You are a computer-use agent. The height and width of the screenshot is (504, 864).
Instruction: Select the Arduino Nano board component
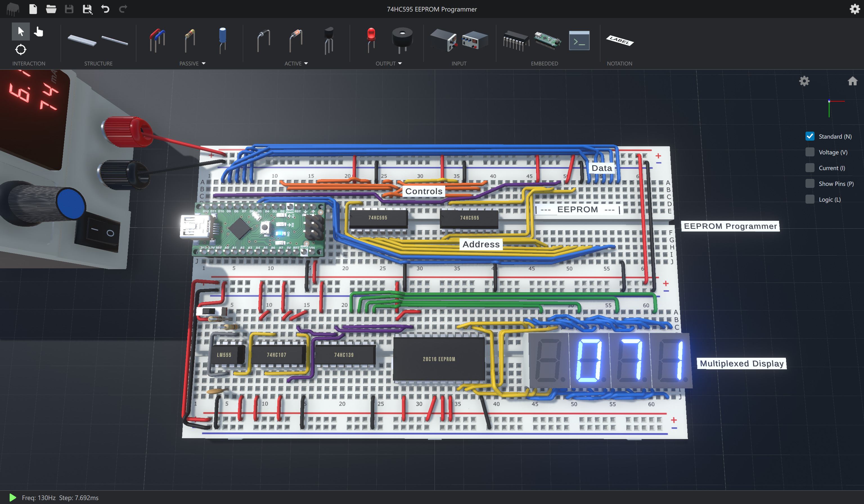pyautogui.click(x=548, y=40)
